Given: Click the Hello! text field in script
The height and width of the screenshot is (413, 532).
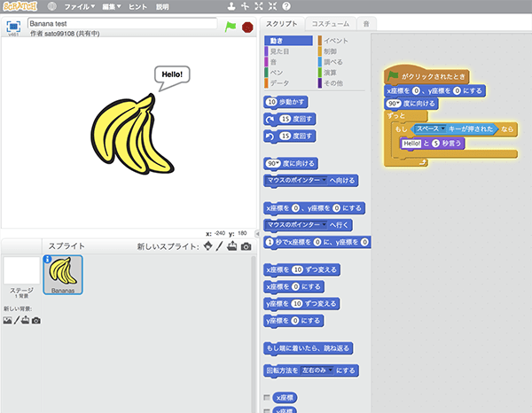Looking at the screenshot, I should click(411, 144).
